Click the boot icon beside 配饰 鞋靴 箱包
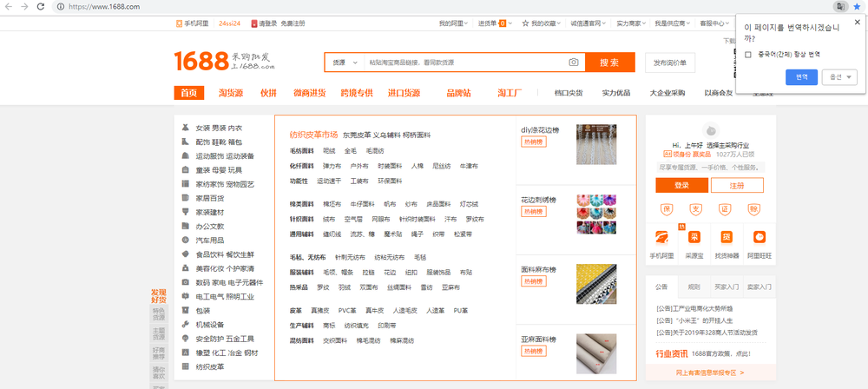 (x=186, y=142)
